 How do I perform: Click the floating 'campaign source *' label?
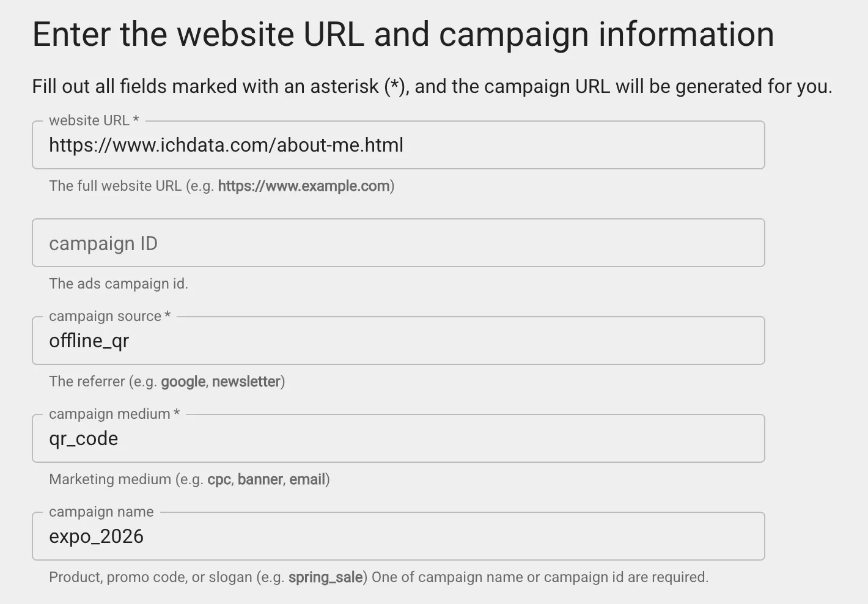[x=110, y=316]
